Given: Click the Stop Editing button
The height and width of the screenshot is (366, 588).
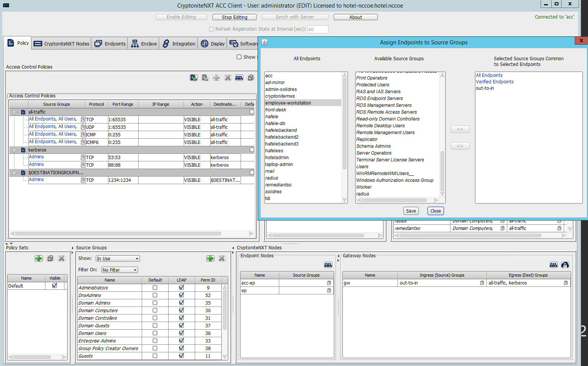Looking at the screenshot, I should (235, 17).
